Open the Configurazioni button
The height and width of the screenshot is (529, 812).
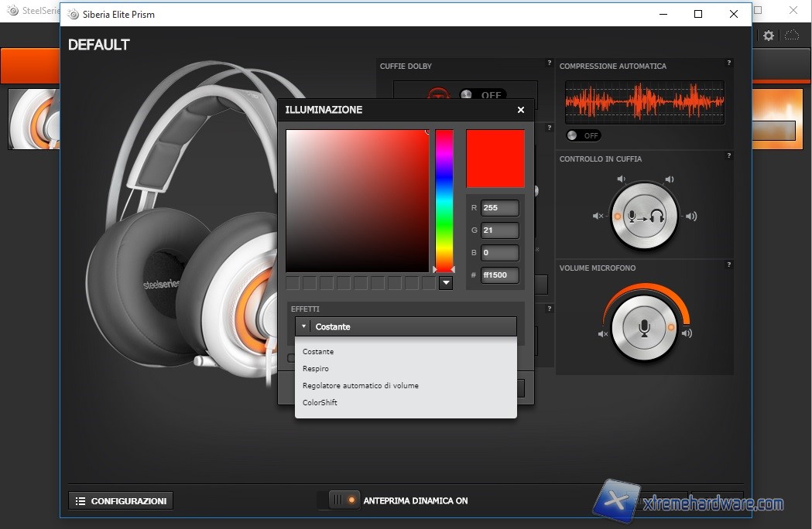(121, 501)
